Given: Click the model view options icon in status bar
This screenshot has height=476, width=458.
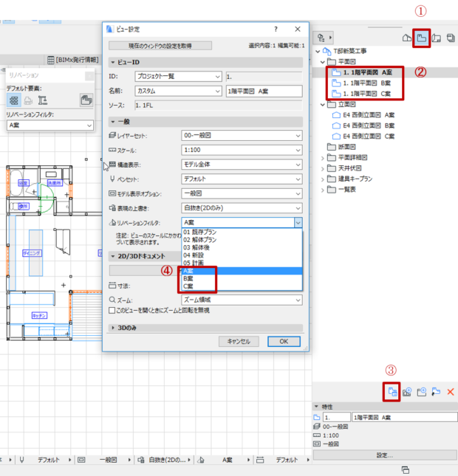Looking at the screenshot, I should point(81,460).
